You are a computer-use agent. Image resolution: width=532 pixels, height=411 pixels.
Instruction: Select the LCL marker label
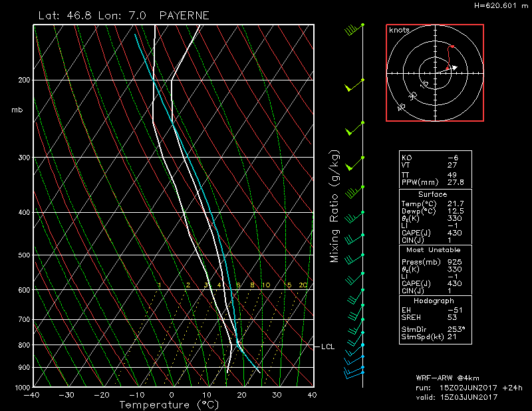(327, 346)
